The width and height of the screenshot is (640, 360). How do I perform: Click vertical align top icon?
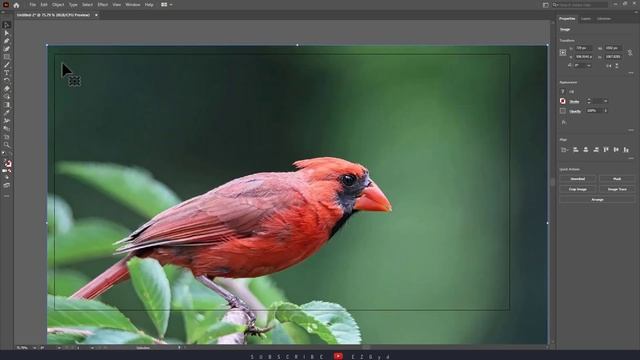click(606, 150)
